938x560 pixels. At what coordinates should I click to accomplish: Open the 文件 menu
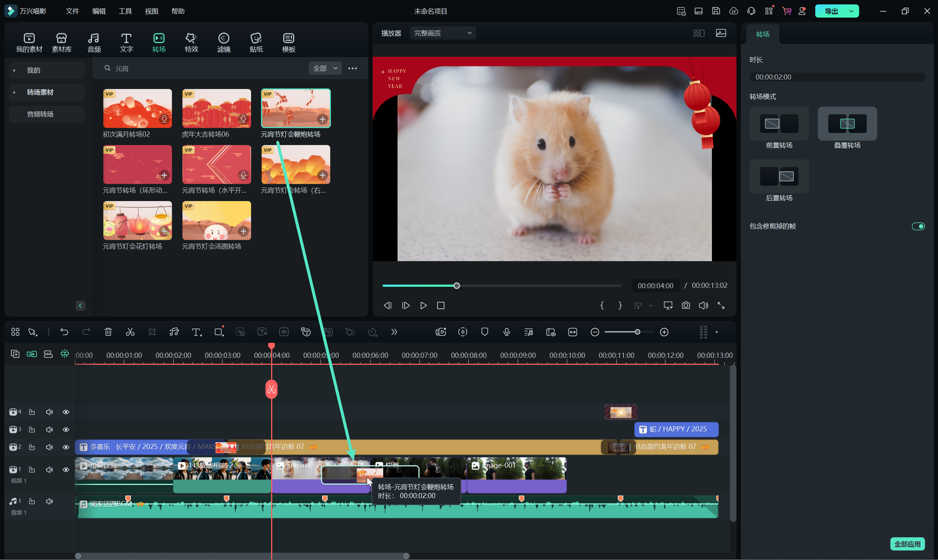[x=72, y=11]
